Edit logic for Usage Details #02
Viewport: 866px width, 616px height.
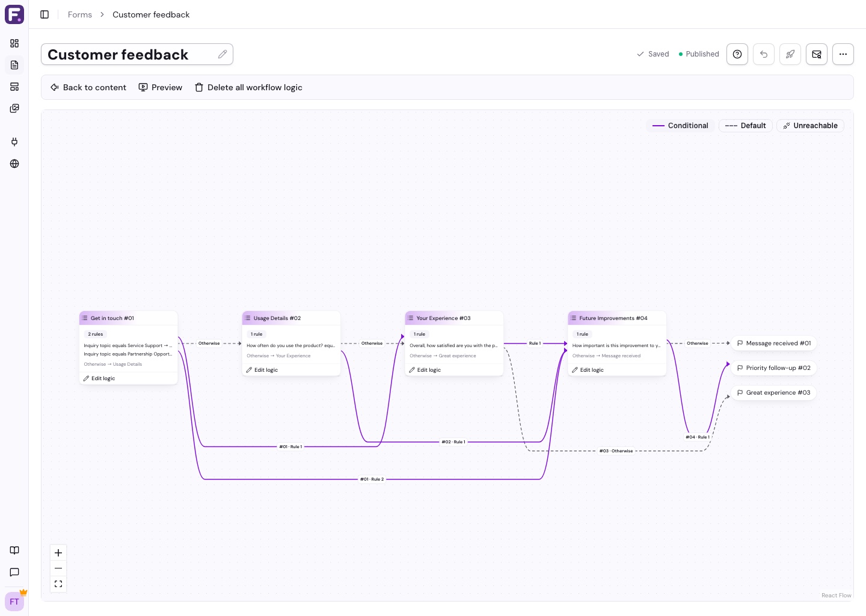[262, 370]
